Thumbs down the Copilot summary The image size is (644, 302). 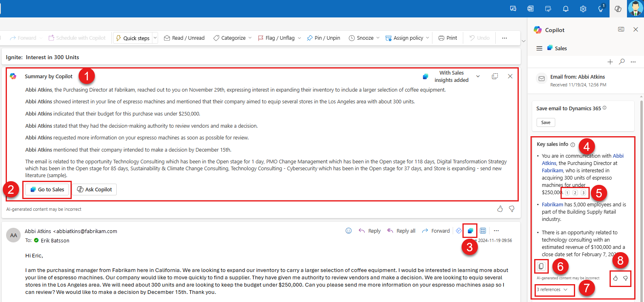pos(512,209)
